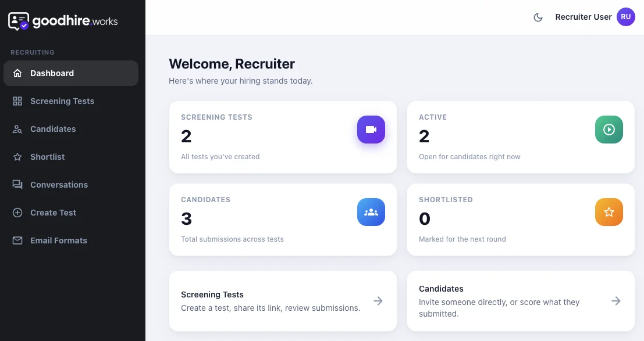Screen dimensions: 644x341
Task: Click the Conversations chat bubbles icon
Action: [x=17, y=185]
